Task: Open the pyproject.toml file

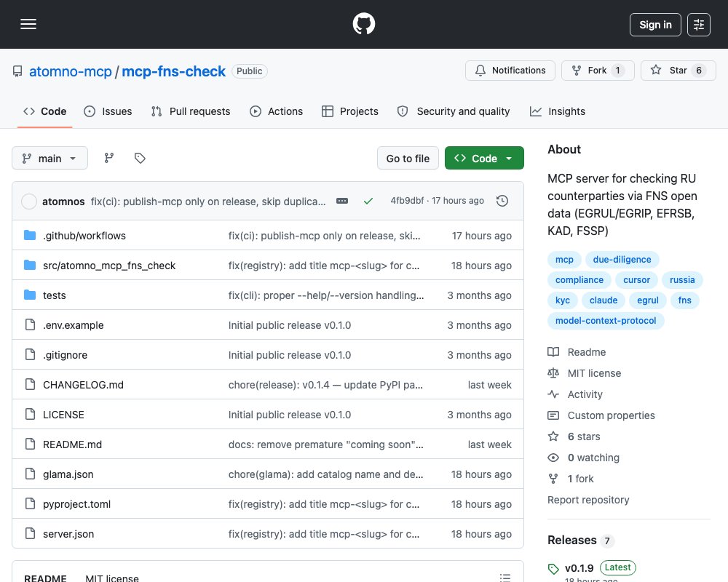Action: pyautogui.click(x=76, y=504)
